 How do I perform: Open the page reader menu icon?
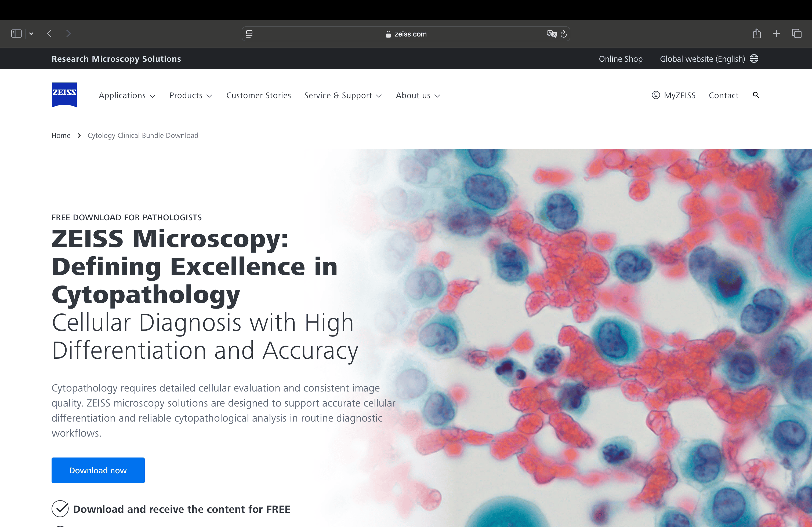coord(249,34)
